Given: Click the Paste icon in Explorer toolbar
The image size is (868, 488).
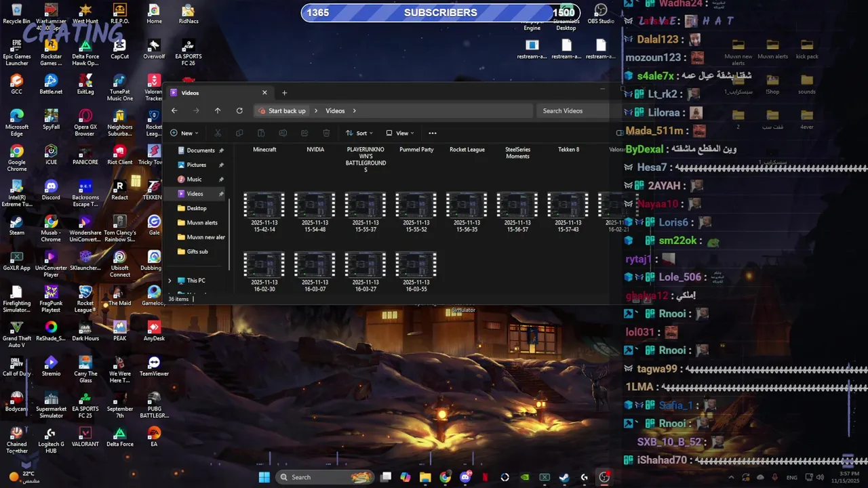Looking at the screenshot, I should pos(261,133).
